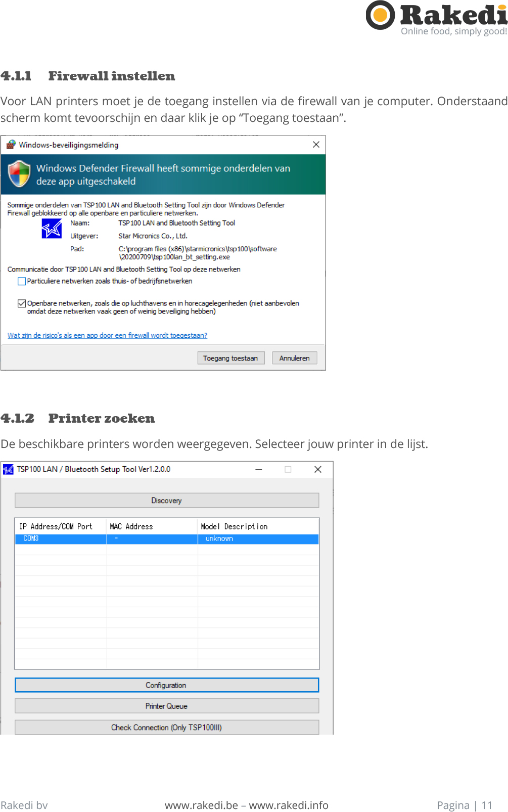Click the Rakedi logo circle icon
This screenshot has width=508, height=812.
pos(380,15)
